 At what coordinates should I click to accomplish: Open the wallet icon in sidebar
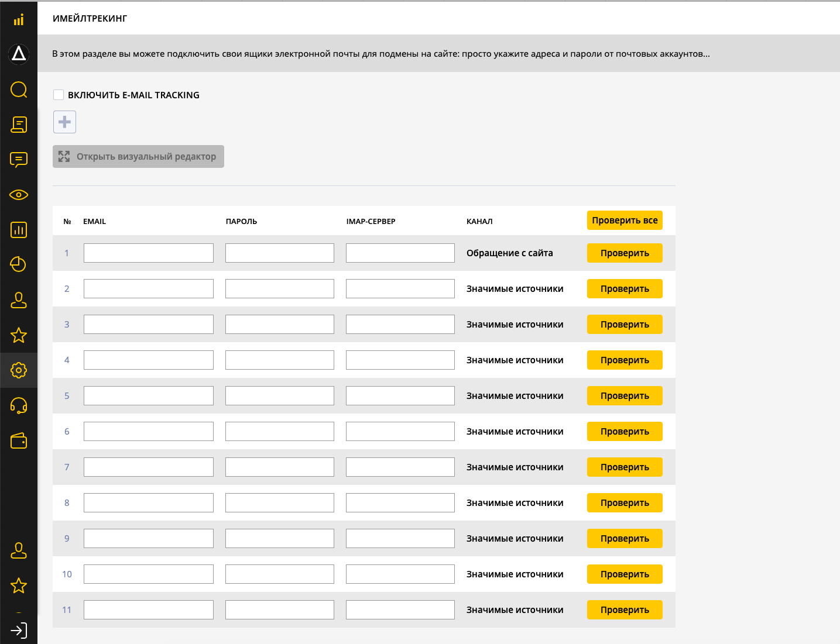[19, 441]
